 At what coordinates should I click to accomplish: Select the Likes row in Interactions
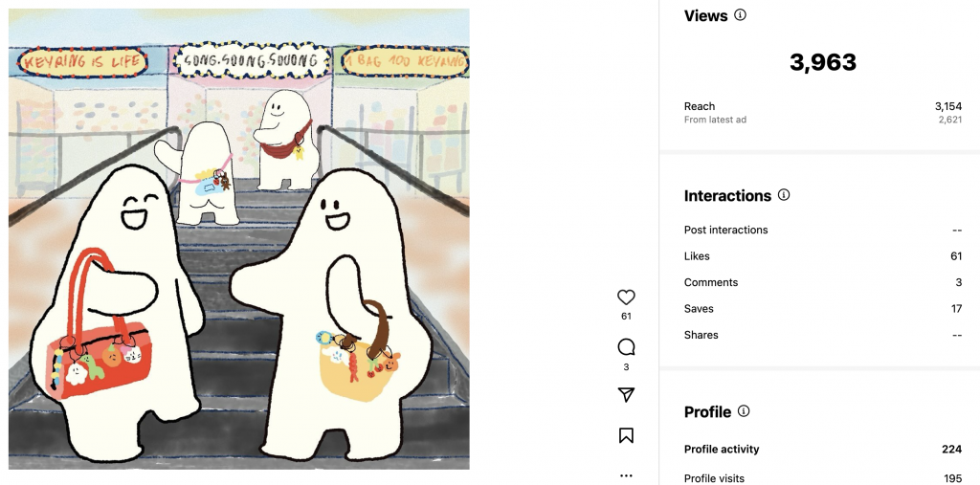[822, 256]
